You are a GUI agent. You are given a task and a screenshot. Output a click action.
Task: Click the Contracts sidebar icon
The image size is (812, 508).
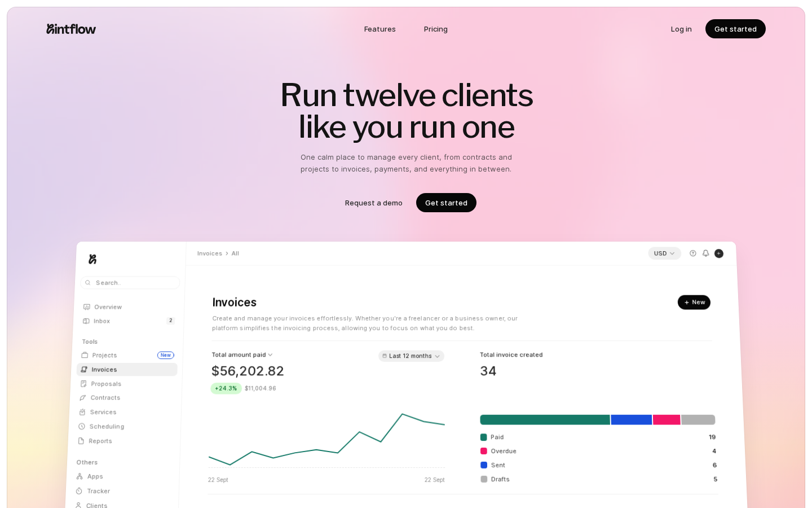pyautogui.click(x=83, y=398)
